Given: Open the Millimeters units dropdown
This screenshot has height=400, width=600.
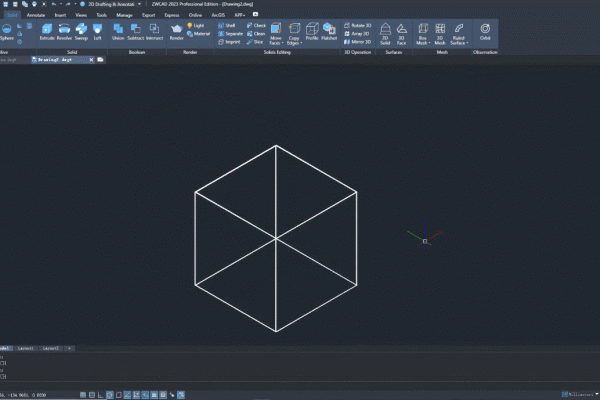Looking at the screenshot, I should [x=597, y=394].
